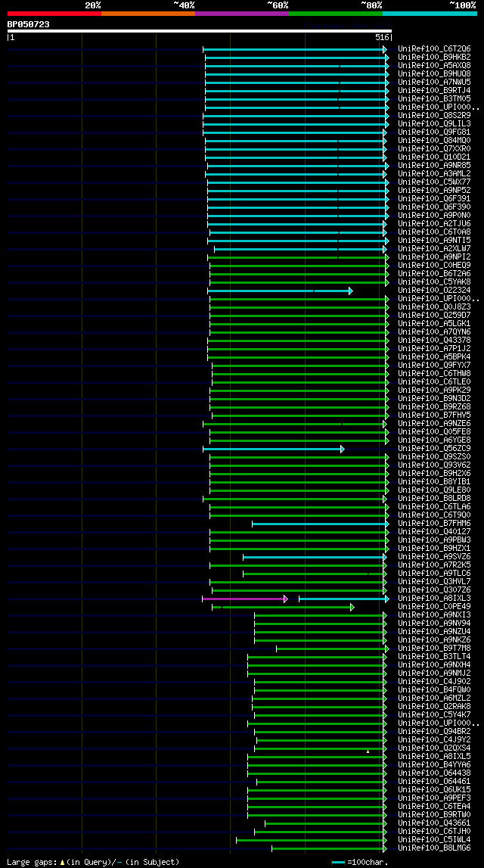Open hit UniRef100_A5AXQ8
The height and width of the screenshot is (868, 484).
(434, 66)
